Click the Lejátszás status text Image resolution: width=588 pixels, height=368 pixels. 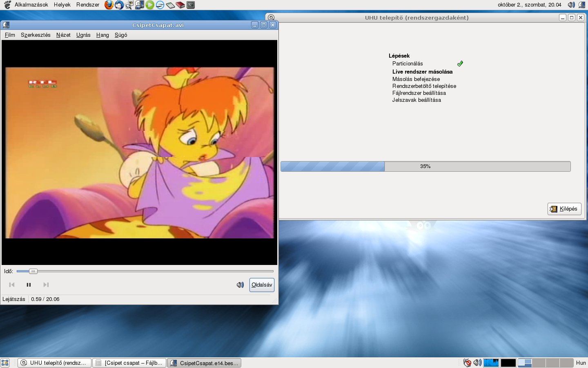click(x=14, y=299)
